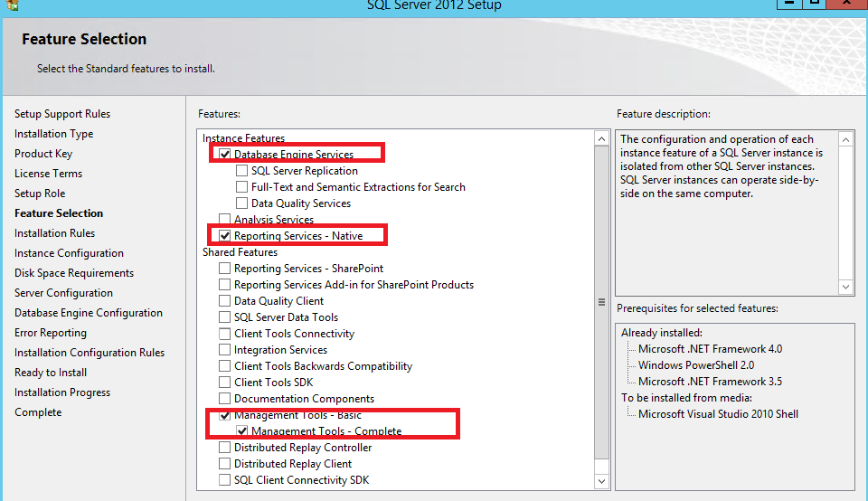Screen dimensions: 868x501
Task: Click feature description scroll up arrow
Action: [845, 139]
